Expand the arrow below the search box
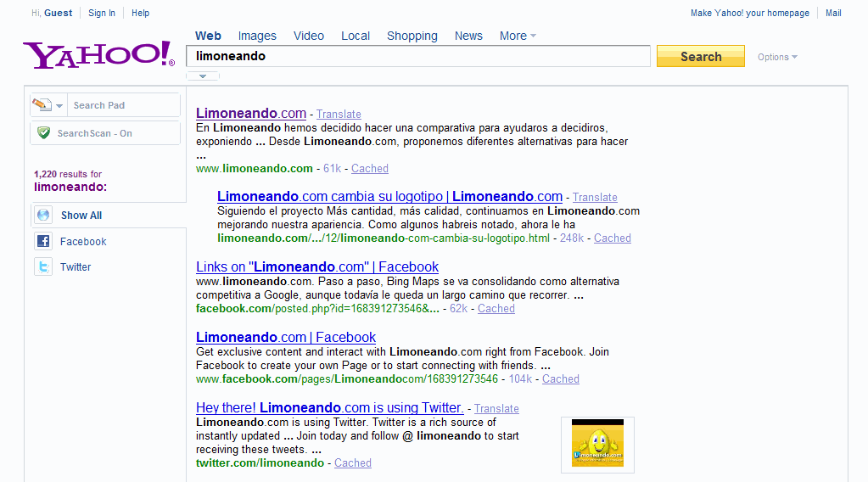 (203, 76)
